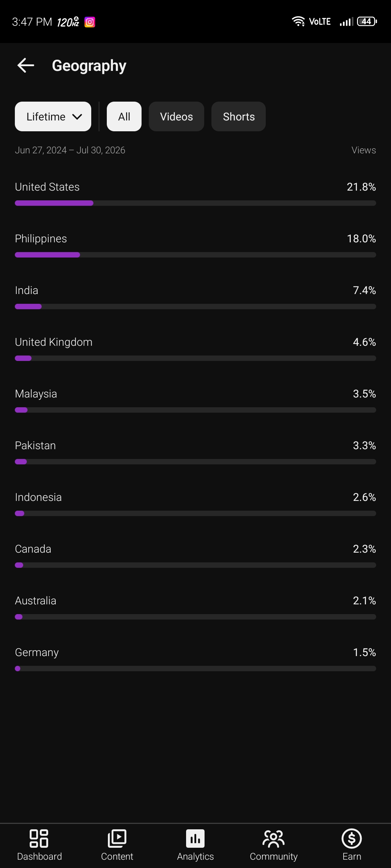Go to the Earn tab label
Image resolution: width=391 pixels, height=868 pixels.
tap(352, 856)
